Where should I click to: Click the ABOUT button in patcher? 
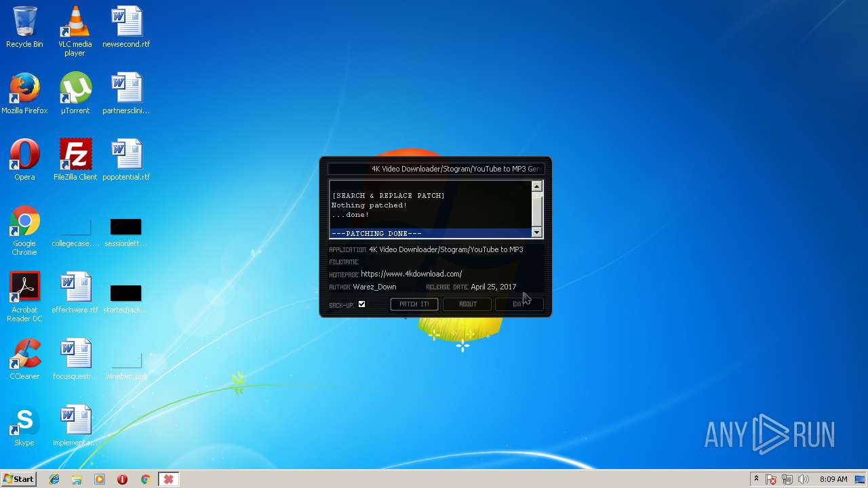pos(467,304)
